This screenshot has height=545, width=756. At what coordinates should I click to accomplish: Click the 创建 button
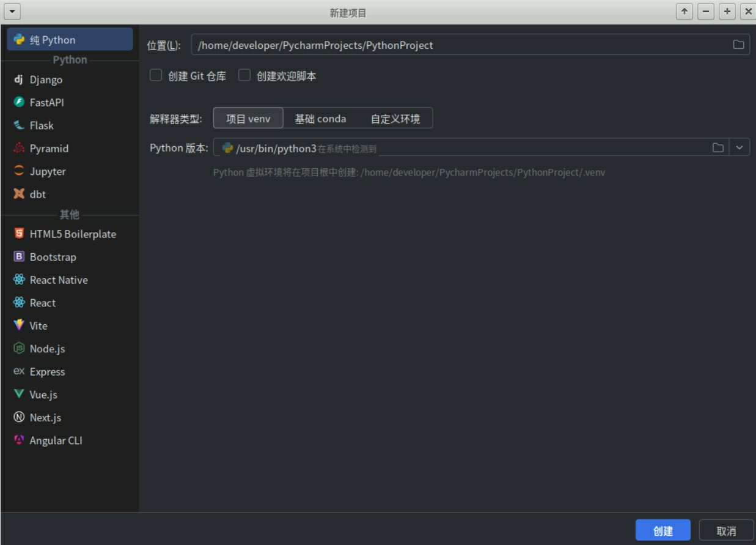[x=663, y=531]
